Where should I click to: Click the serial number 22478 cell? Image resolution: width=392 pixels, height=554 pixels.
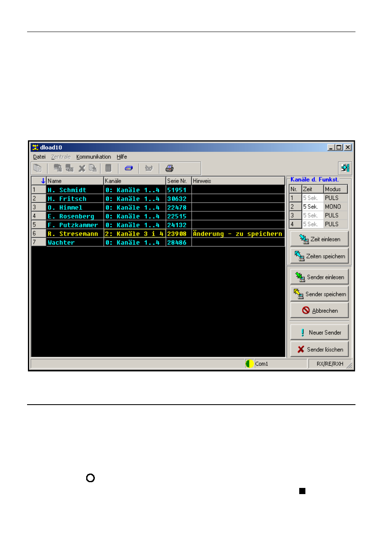(x=179, y=208)
